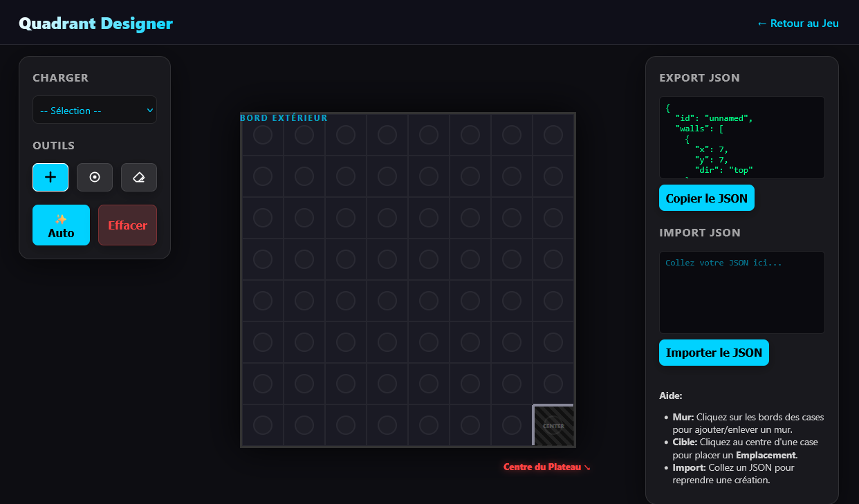Screen dimensions: 859x504
Task: Open the Retour au Jeu link
Action: pos(797,23)
